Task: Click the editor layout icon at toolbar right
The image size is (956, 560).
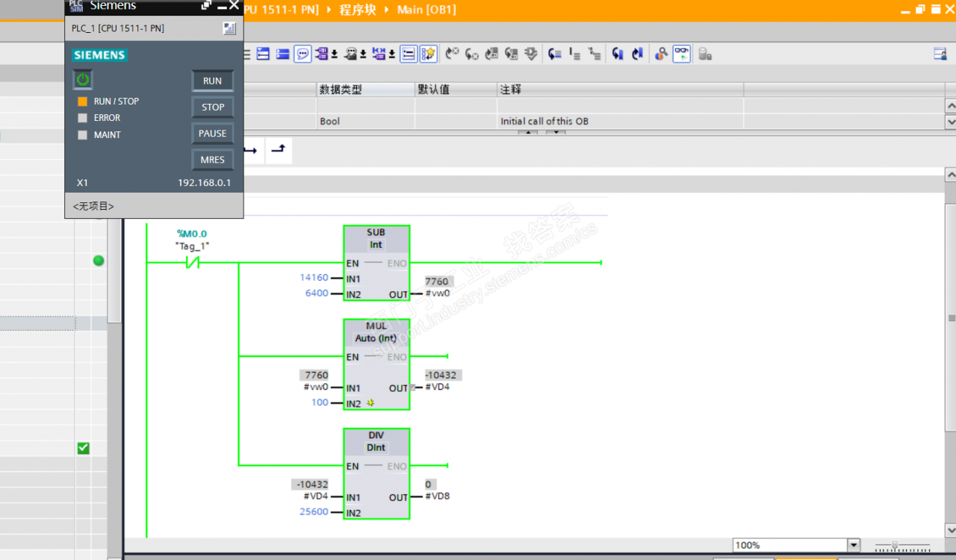Action: (940, 54)
